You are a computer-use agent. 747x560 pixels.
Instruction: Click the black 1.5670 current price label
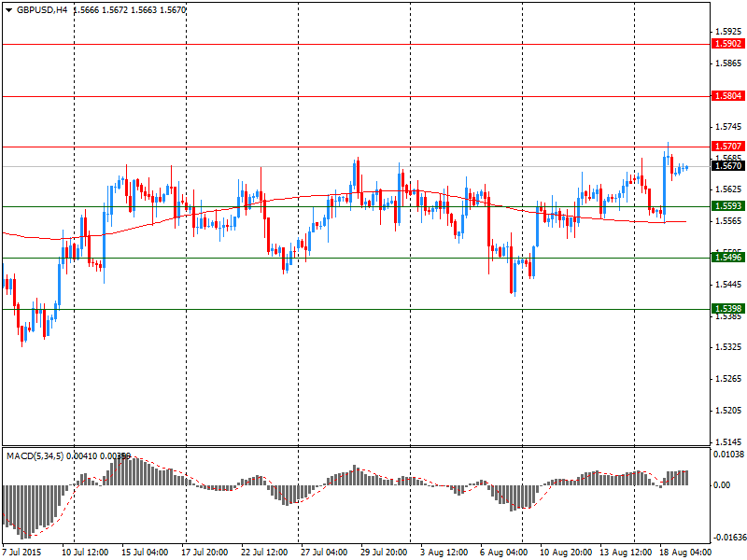pos(728,166)
